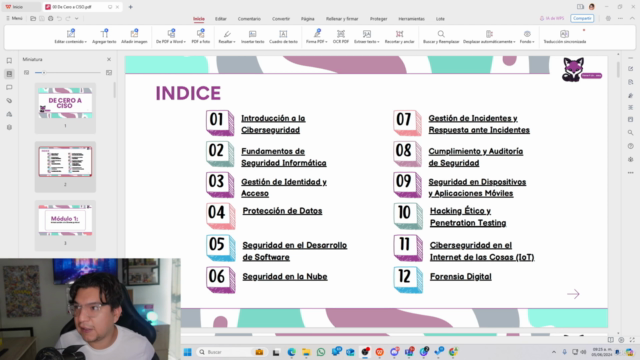Select the Agregar texto tool
Screen dimensions: 640x360
tap(104, 36)
